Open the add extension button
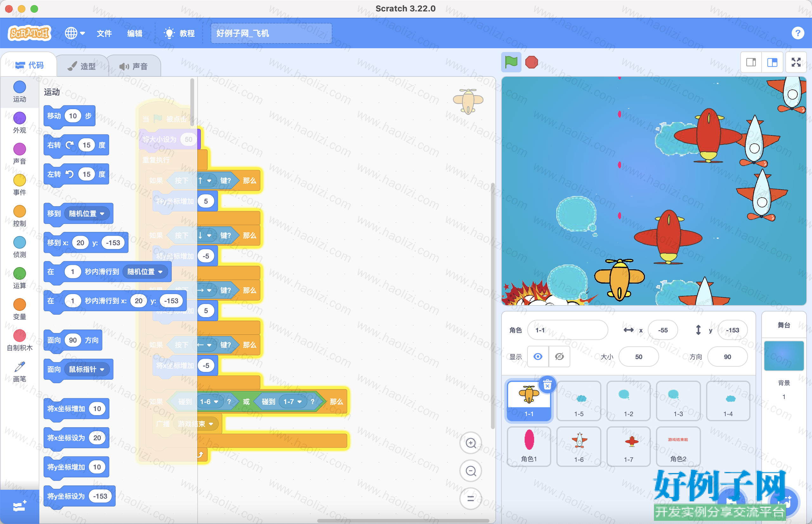812x524 pixels. click(19, 506)
